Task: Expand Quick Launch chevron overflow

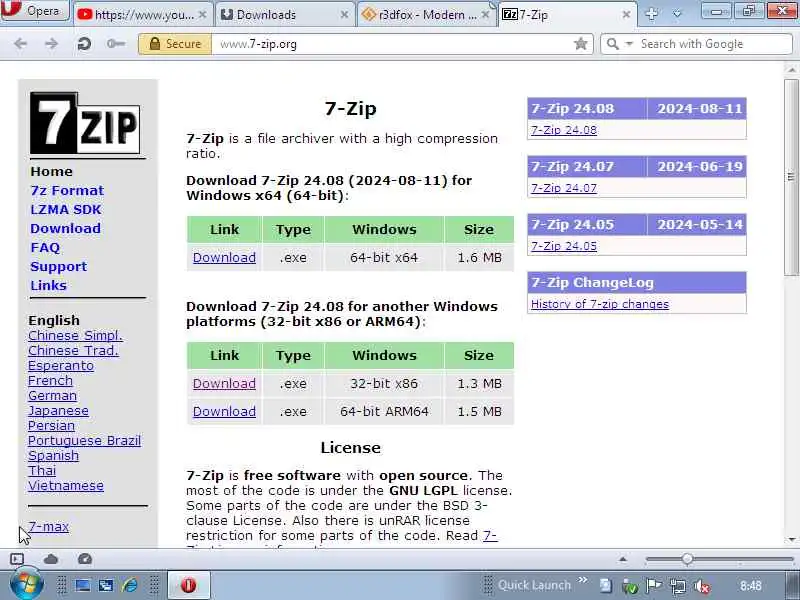Action: [583, 580]
